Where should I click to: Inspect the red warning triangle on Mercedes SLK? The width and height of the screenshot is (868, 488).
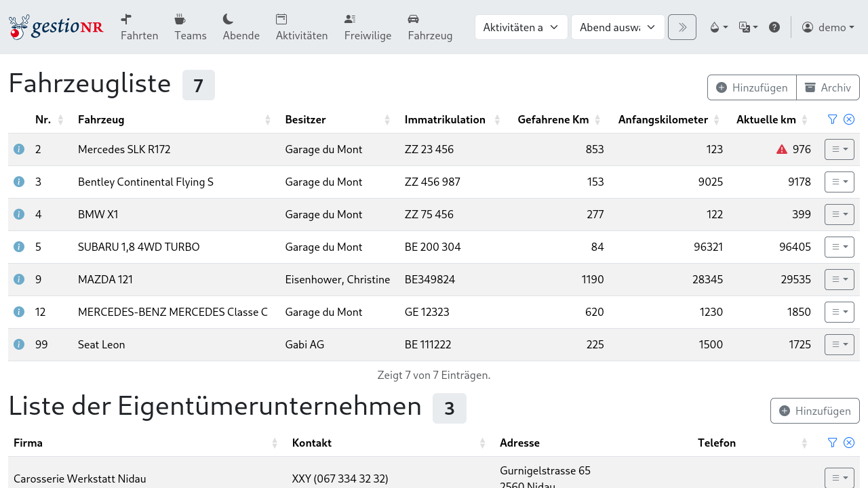coord(781,149)
